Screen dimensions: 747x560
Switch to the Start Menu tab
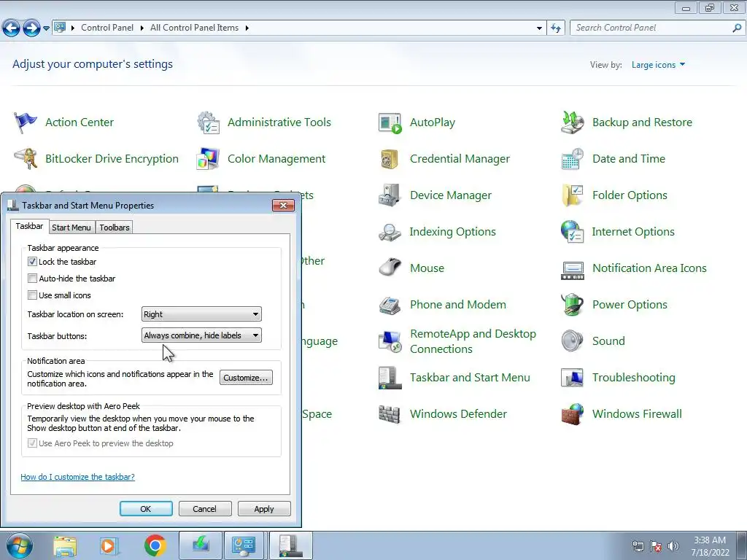71,227
